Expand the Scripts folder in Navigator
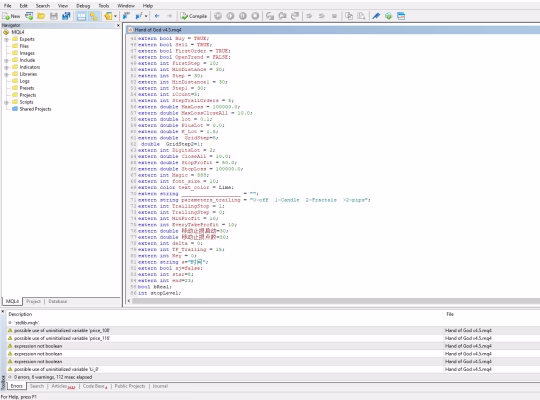The image size is (540, 400). 6,102
